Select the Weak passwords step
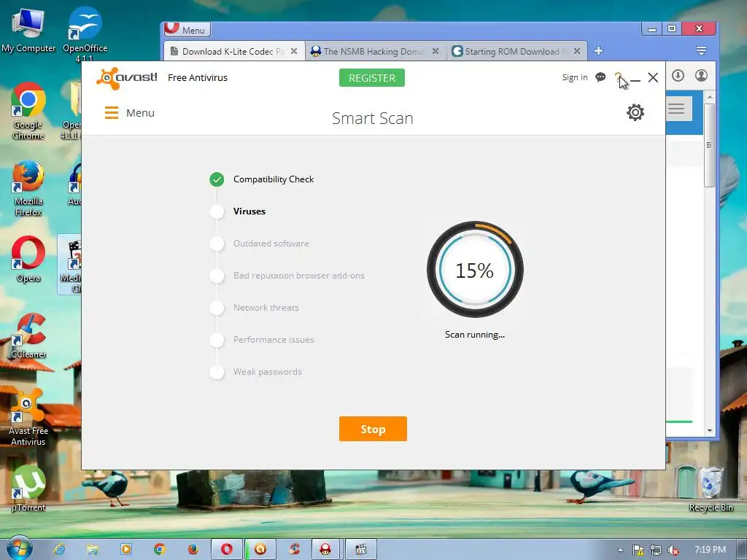This screenshot has width=747, height=560. click(x=267, y=372)
